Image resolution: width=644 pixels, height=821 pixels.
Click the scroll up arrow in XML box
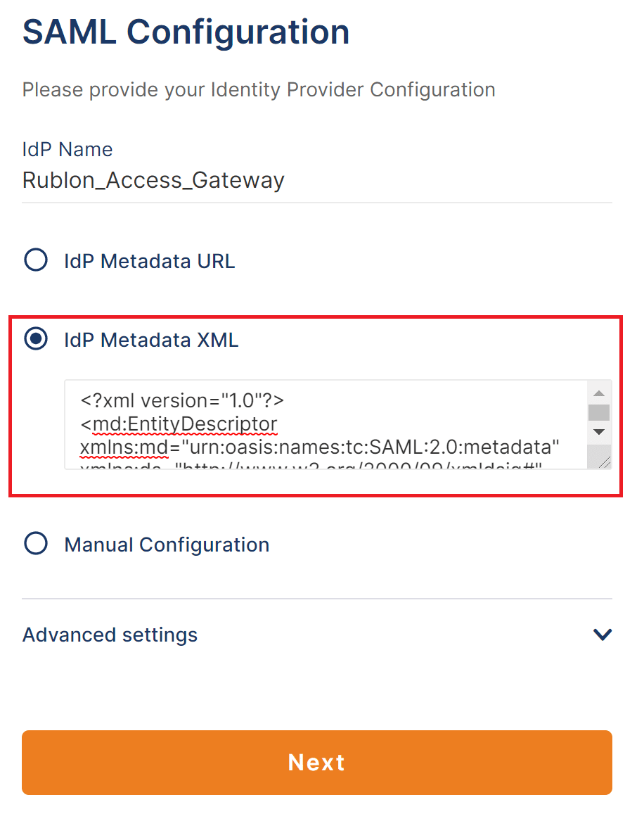coord(599,393)
